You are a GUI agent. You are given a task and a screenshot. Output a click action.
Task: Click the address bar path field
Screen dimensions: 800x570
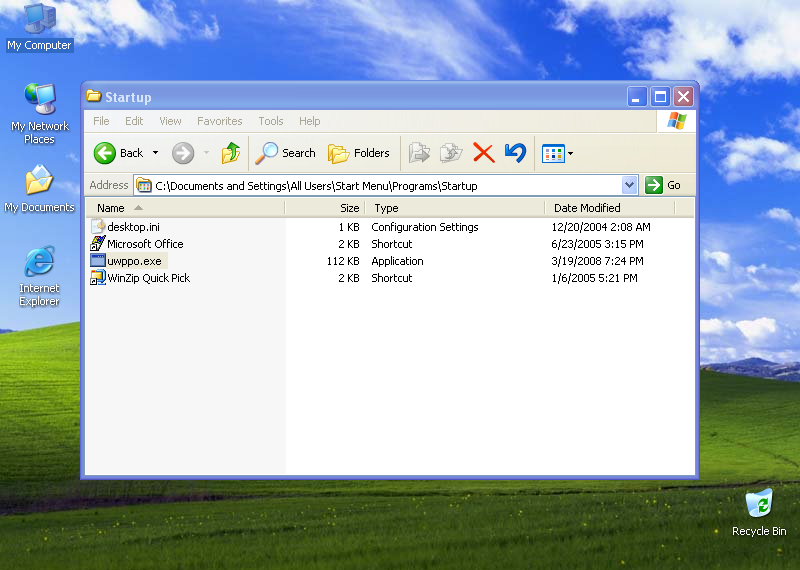pyautogui.click(x=380, y=185)
